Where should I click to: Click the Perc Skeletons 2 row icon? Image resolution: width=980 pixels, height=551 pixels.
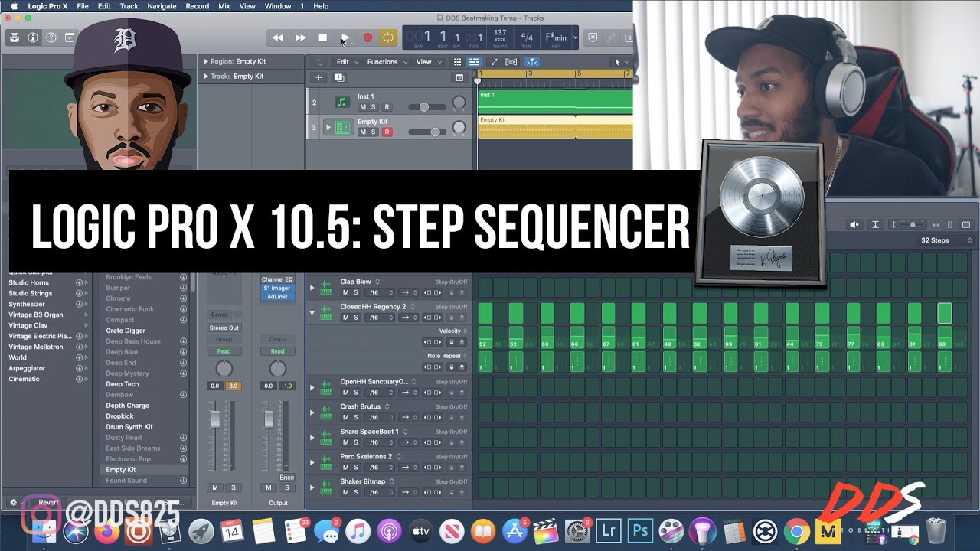pyautogui.click(x=327, y=461)
